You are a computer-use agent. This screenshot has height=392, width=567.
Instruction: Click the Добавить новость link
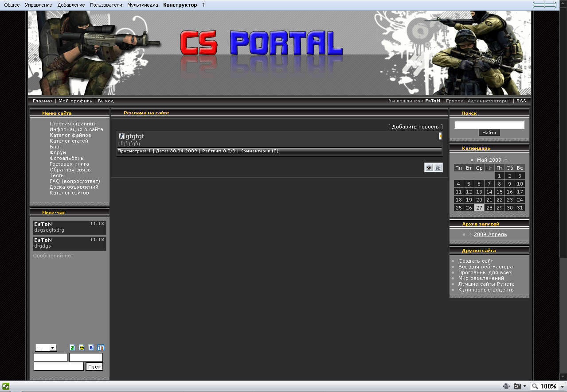click(415, 127)
